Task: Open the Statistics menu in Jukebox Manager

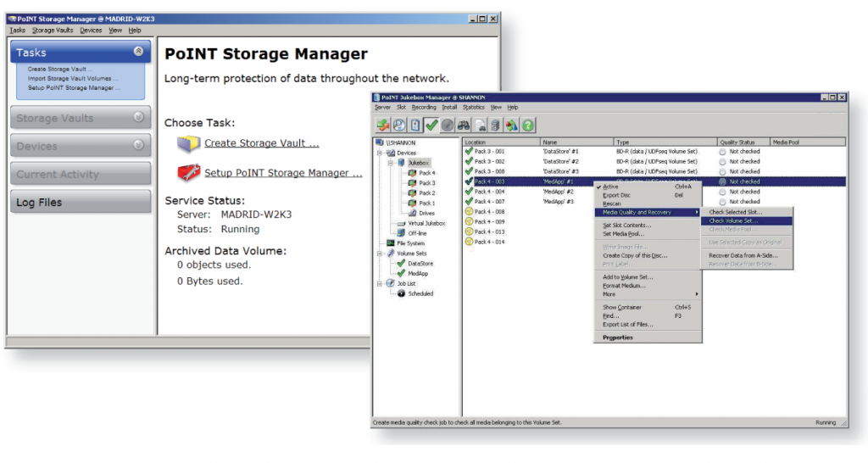Action: [473, 108]
